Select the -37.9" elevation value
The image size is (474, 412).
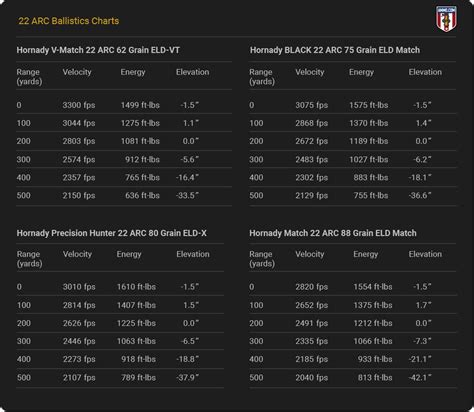click(187, 378)
